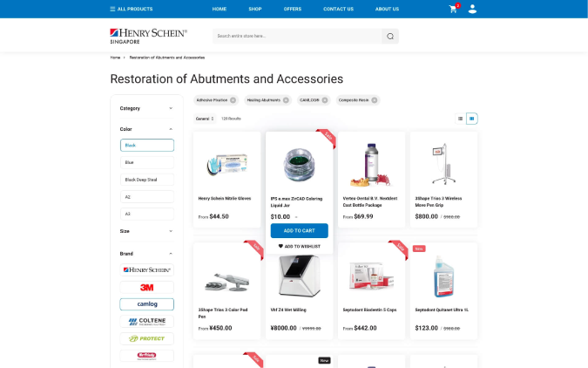The height and width of the screenshot is (368, 588).
Task: Remove the Healing Abutments filter chip
Action: pos(286,100)
